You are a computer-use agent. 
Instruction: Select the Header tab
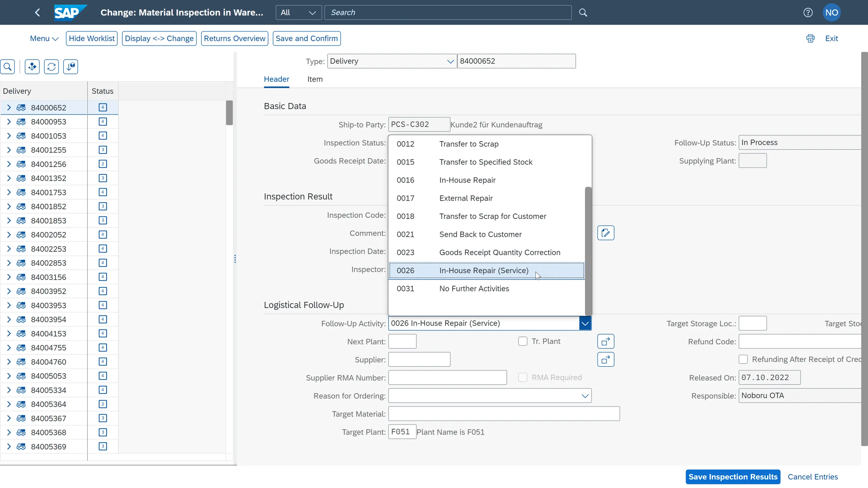pyautogui.click(x=276, y=79)
